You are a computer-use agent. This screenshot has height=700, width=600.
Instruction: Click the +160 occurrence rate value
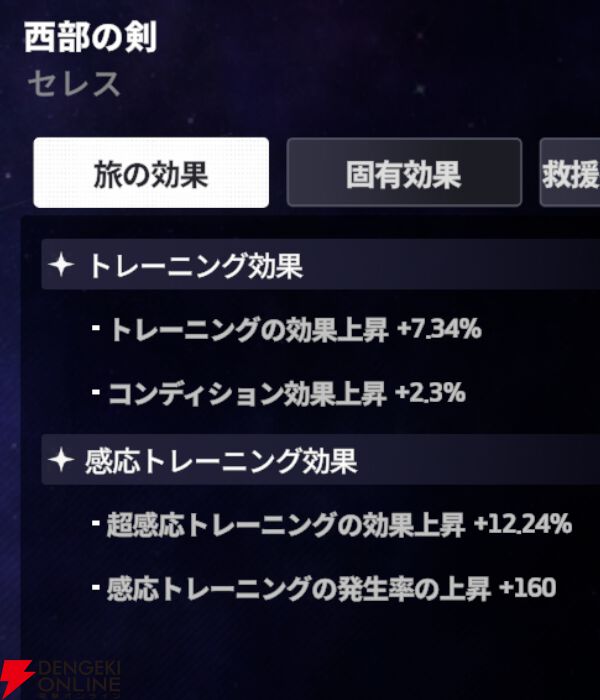click(527, 588)
